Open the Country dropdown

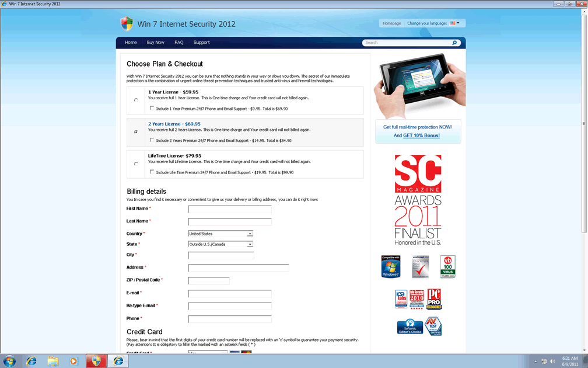[220, 234]
